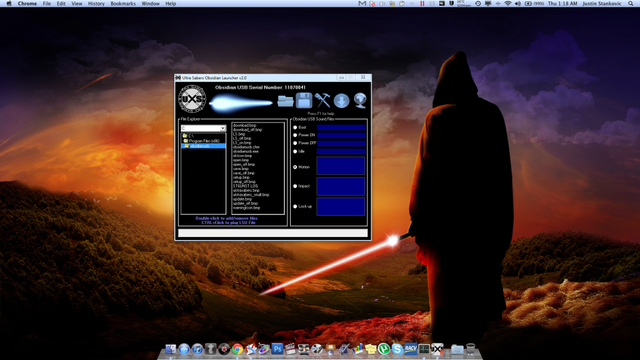Open Time Machine menu bar icon
640x360 pixels.
click(478, 3)
